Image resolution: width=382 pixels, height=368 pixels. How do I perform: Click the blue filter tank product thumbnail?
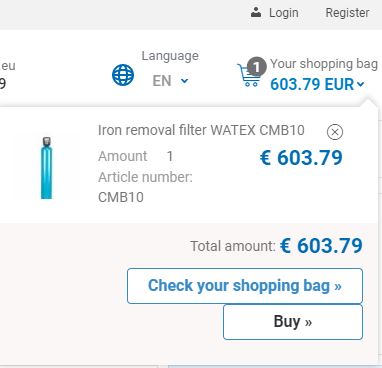click(x=47, y=168)
